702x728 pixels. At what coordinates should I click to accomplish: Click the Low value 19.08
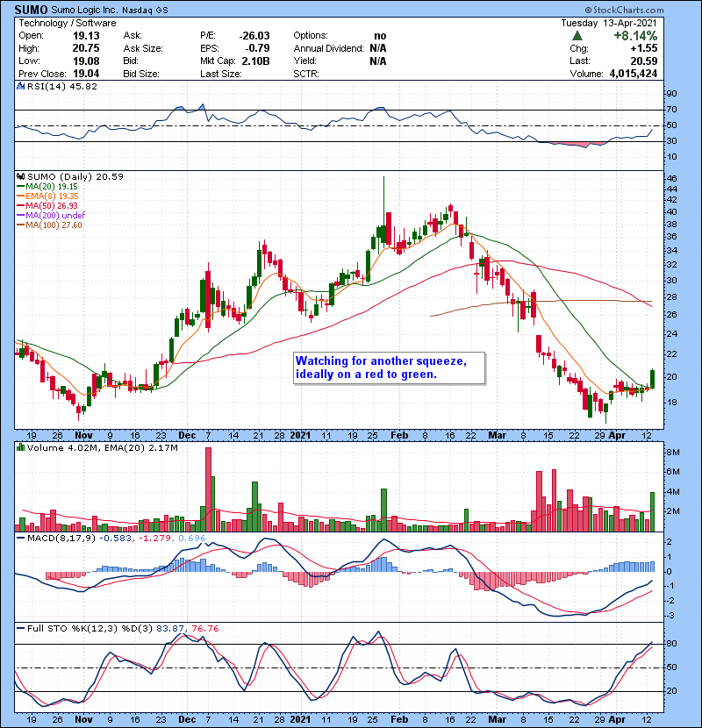[x=86, y=61]
